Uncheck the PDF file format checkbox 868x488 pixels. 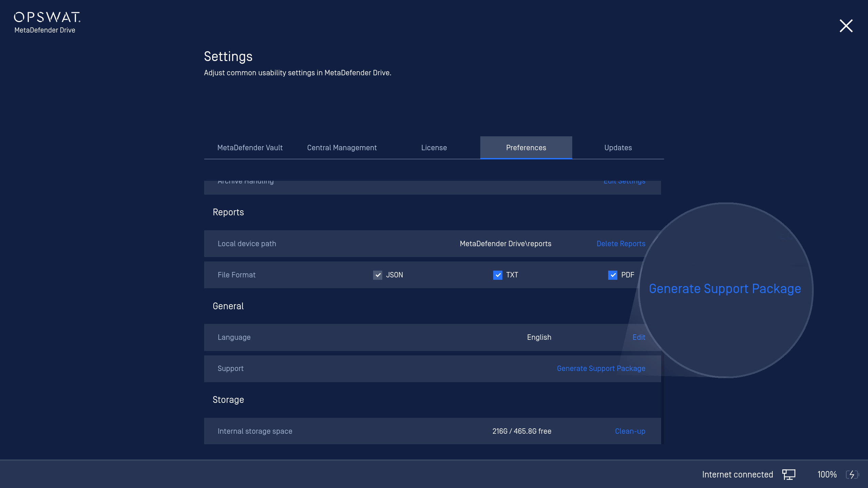[x=613, y=275]
